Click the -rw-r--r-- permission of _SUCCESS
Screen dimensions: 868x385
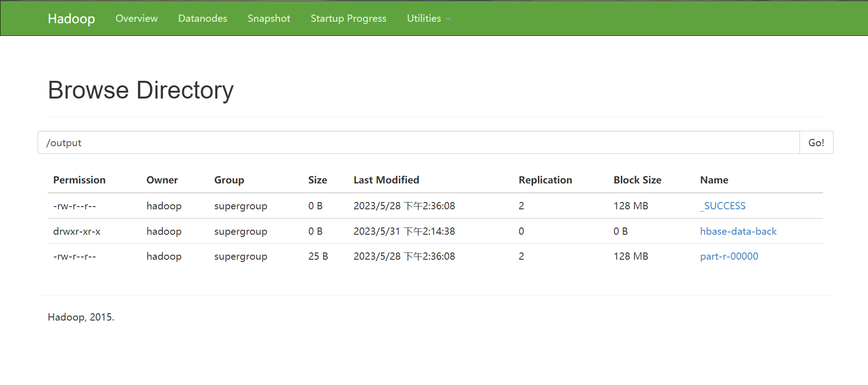click(75, 206)
